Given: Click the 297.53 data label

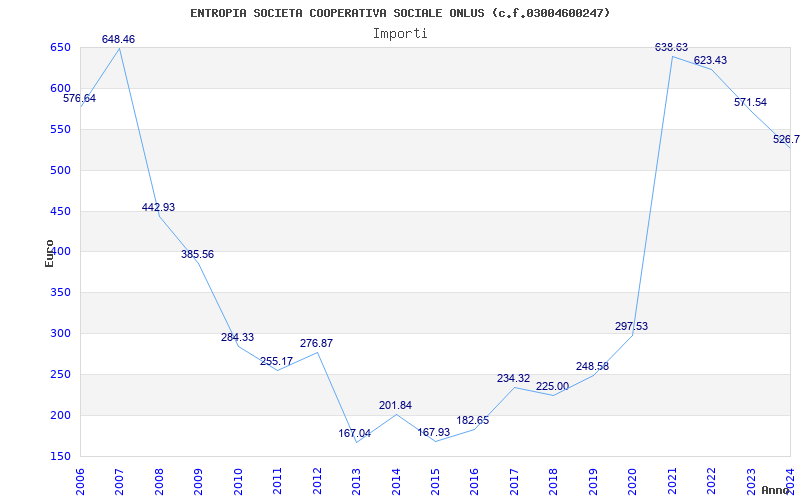Looking at the screenshot, I should coord(631,326).
